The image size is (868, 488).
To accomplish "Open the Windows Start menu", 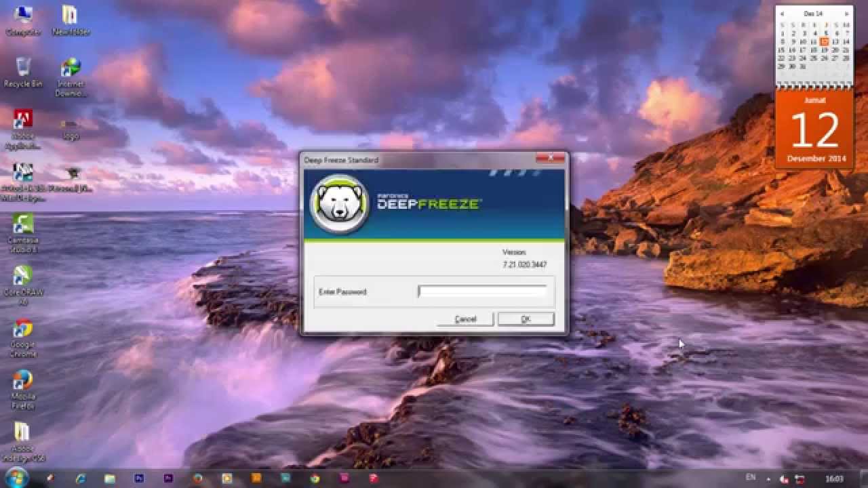I will 16,478.
